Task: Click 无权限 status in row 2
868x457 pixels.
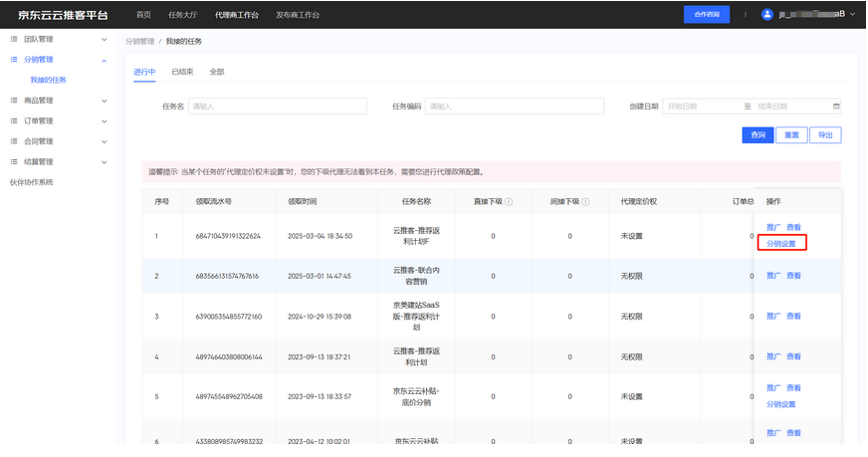Action: tap(632, 276)
